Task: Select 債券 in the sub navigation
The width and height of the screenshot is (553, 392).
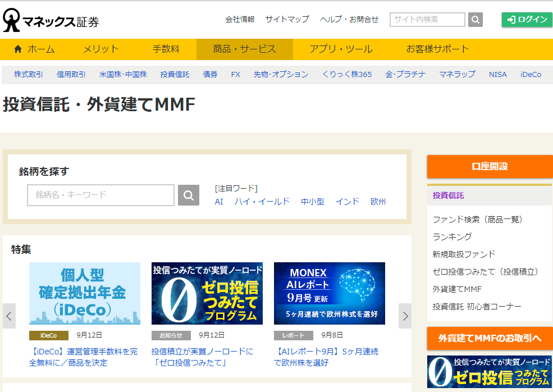Action: 210,75
